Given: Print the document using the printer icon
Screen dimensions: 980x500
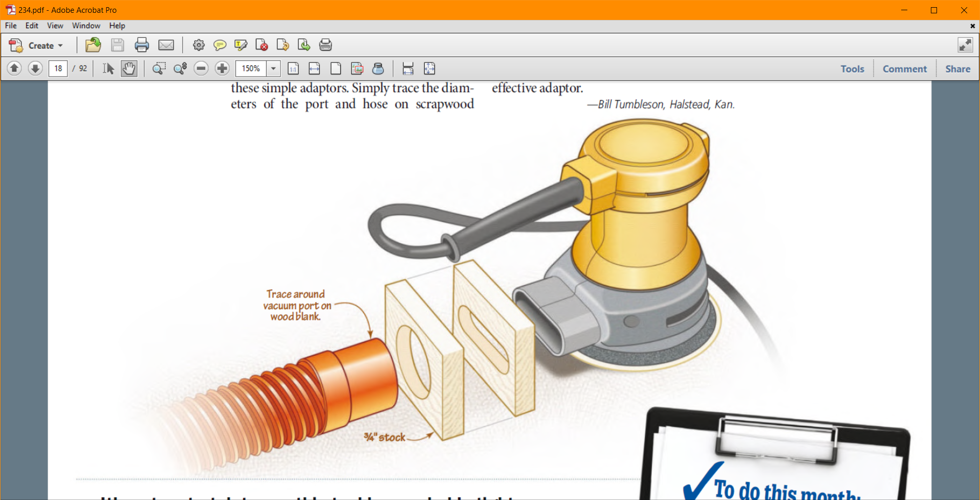Looking at the screenshot, I should point(142,45).
